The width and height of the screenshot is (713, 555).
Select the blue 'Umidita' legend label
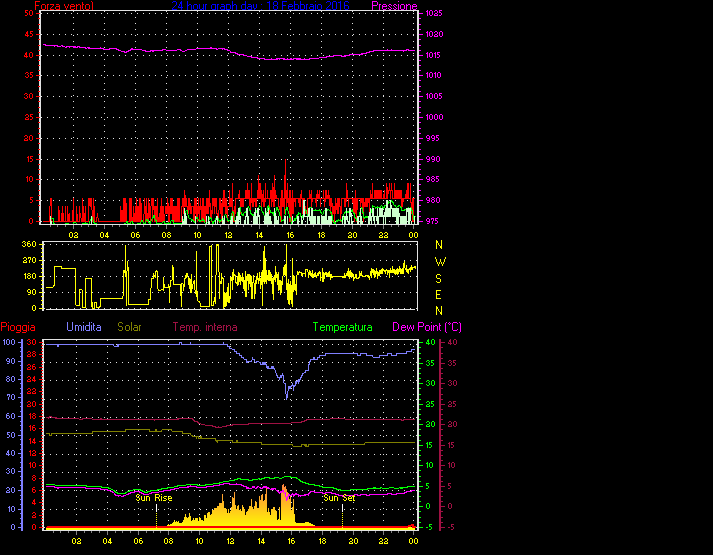tap(84, 327)
